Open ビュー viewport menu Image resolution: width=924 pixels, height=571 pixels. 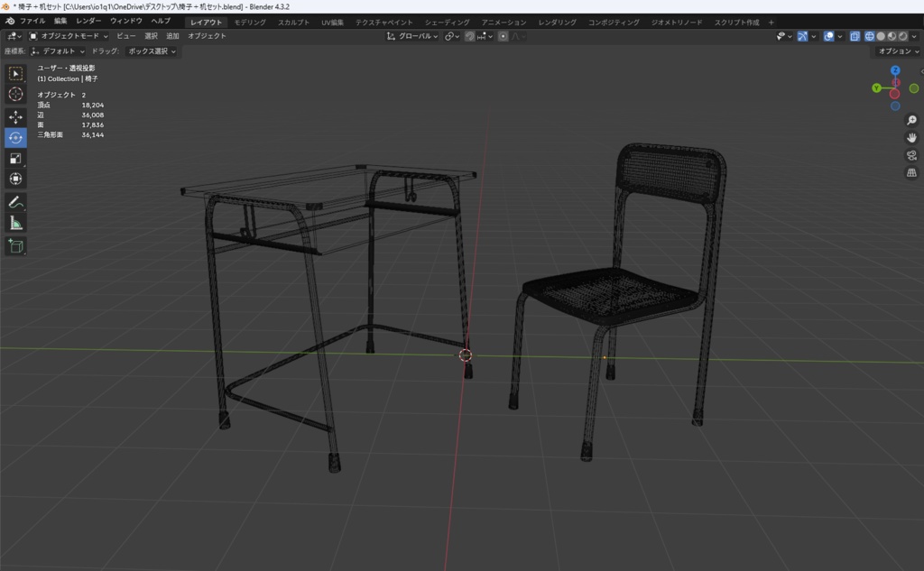click(126, 36)
